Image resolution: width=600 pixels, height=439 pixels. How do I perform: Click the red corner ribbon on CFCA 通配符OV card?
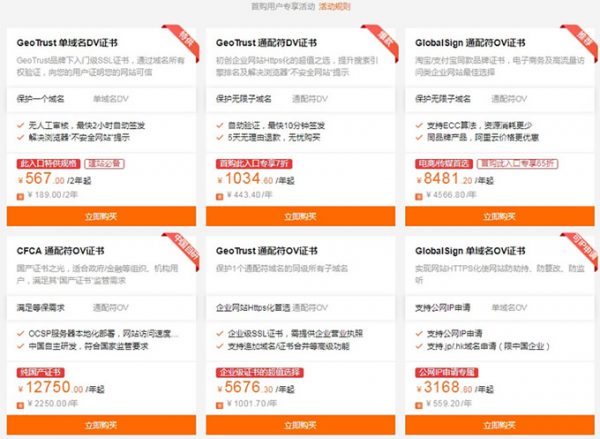coord(184,249)
